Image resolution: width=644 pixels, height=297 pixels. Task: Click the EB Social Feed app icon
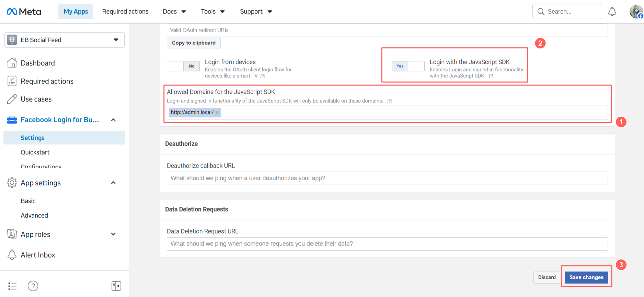(12, 40)
